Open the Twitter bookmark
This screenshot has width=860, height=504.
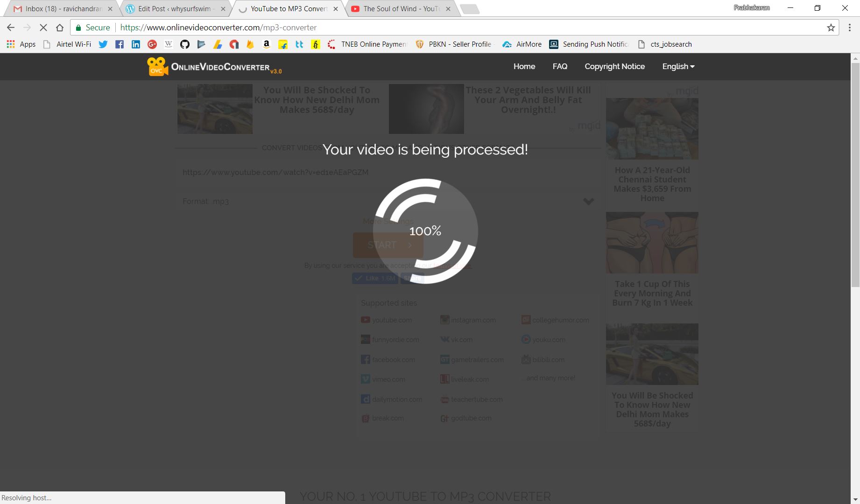point(103,44)
